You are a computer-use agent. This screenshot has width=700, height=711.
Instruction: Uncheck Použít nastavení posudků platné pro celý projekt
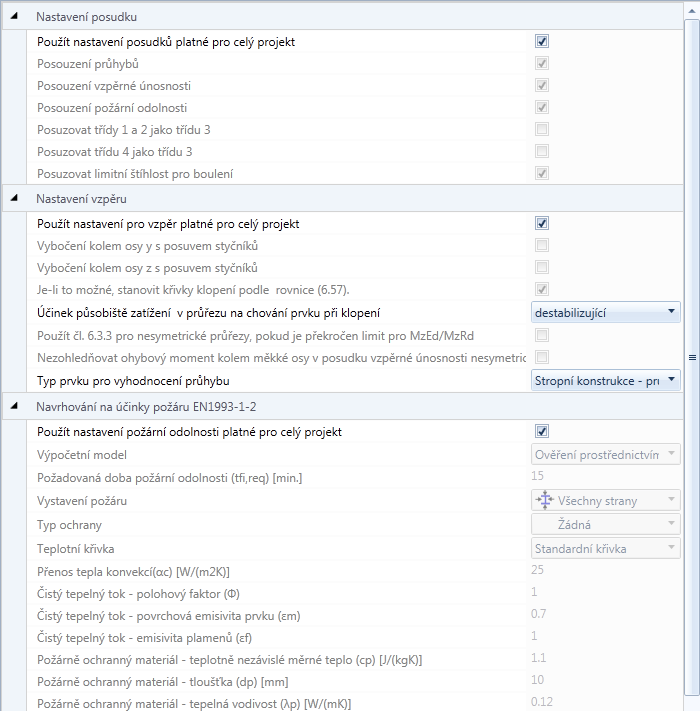click(542, 41)
